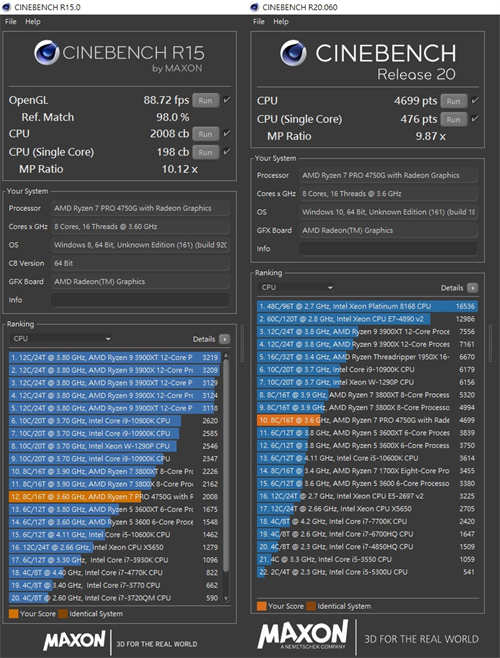Viewport: 500px width, 658px height.
Task: Select R20 rank 16 Xeon E5-2697 v2 row
Action: pos(367,496)
